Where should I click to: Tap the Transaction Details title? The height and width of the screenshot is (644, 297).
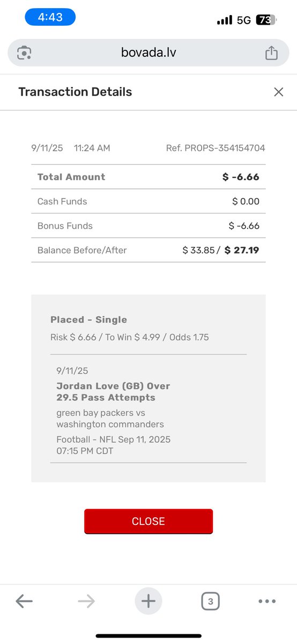coord(75,92)
